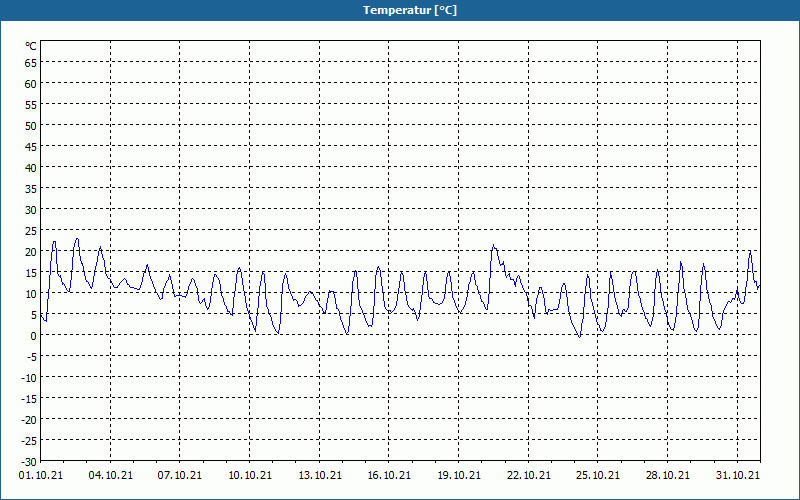Viewport: 800px width, 500px height.
Task: Select the -30 value on the temperature axis
Action: [x=29, y=461]
